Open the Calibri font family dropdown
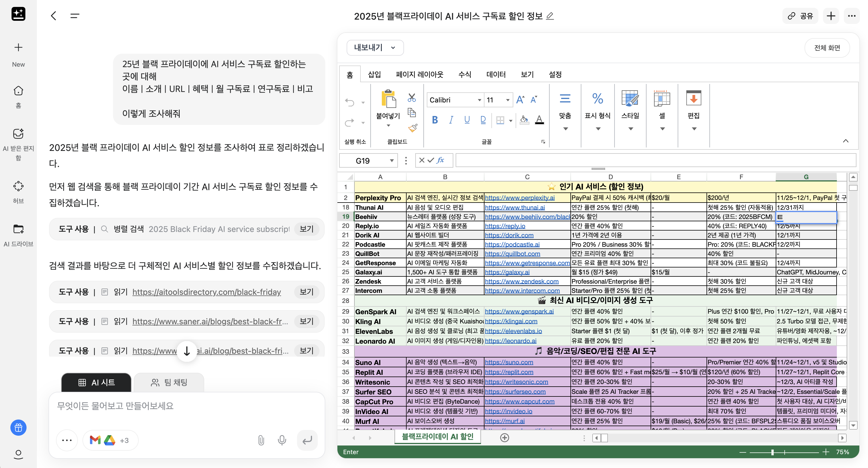The height and width of the screenshot is (468, 868). tap(480, 100)
